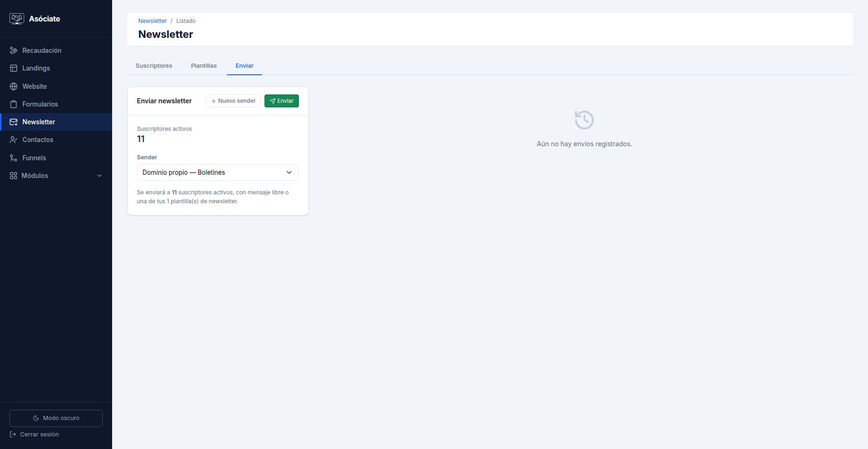Open the Funnels menu item
Image resolution: width=868 pixels, height=449 pixels.
tap(56, 158)
